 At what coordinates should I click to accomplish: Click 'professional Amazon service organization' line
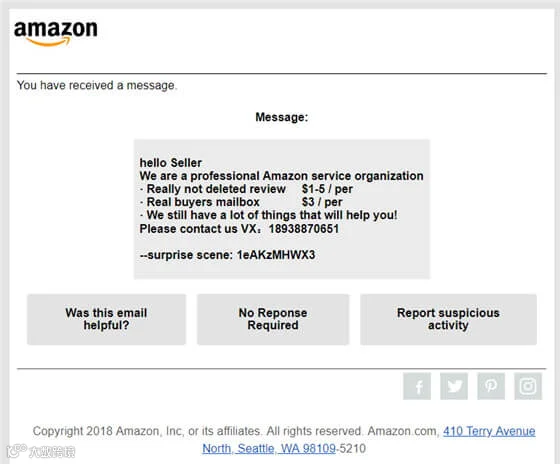tap(281, 176)
